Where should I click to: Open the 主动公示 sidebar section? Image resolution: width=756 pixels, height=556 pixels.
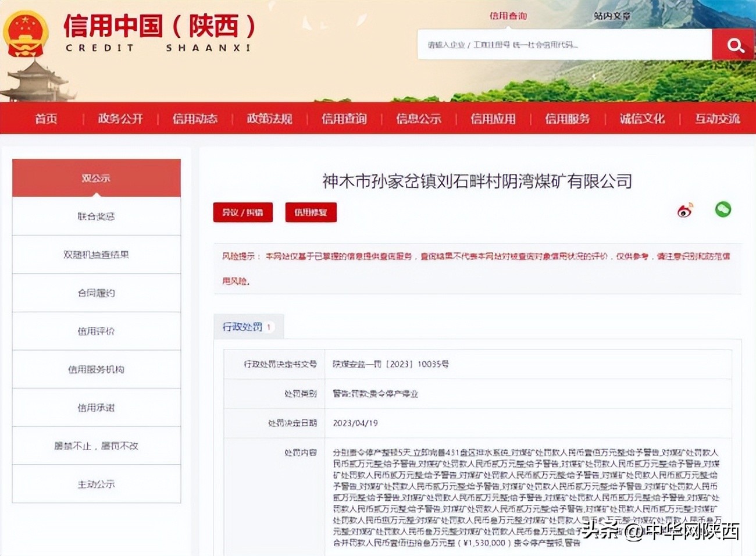96,484
